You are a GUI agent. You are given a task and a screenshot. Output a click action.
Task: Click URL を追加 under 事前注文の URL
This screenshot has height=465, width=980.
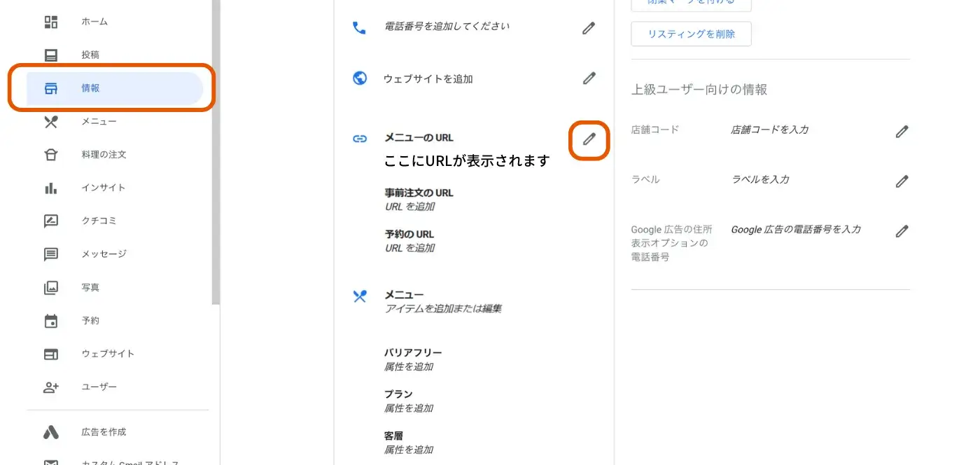point(409,207)
